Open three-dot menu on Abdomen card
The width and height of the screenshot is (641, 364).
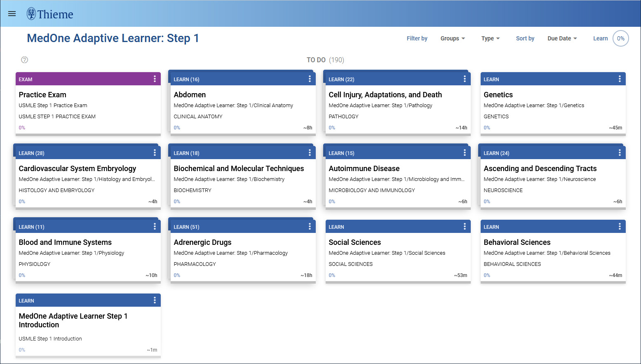(x=310, y=79)
